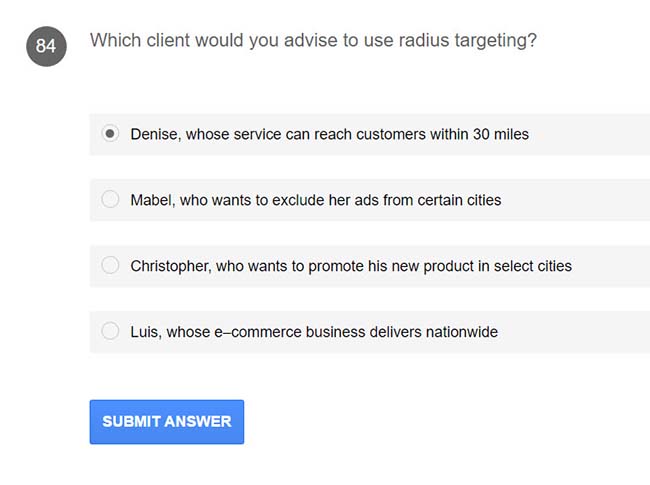Image resolution: width=650 pixels, height=485 pixels.
Task: Click the question number 84 badge
Action: (x=46, y=46)
